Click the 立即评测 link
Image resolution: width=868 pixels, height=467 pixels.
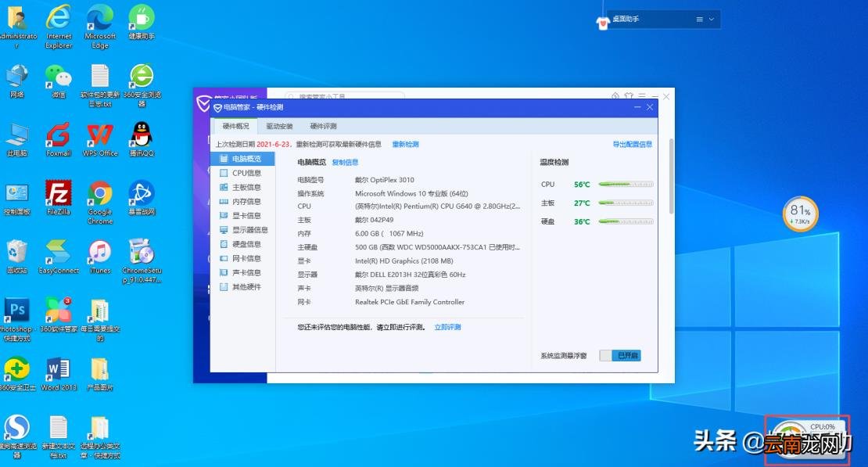(448, 328)
